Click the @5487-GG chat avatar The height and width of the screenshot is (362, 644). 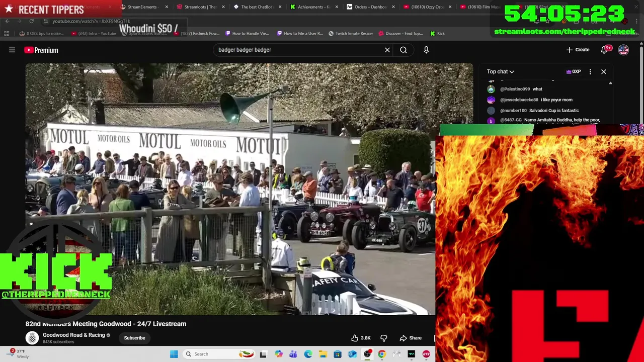click(491, 121)
